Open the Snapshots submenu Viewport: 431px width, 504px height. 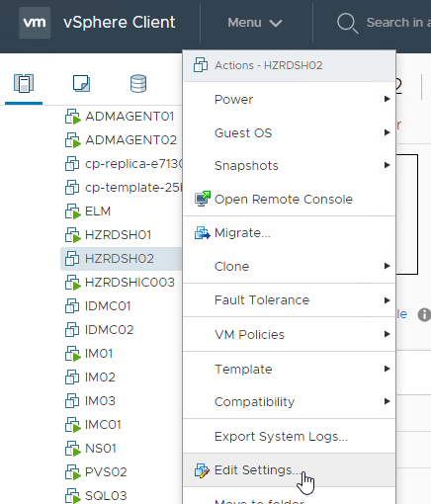pyautogui.click(x=290, y=166)
